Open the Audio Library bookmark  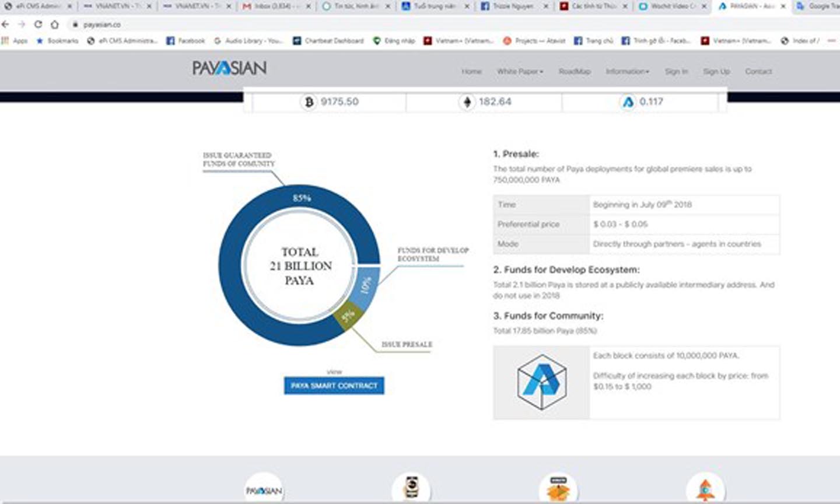tap(249, 41)
